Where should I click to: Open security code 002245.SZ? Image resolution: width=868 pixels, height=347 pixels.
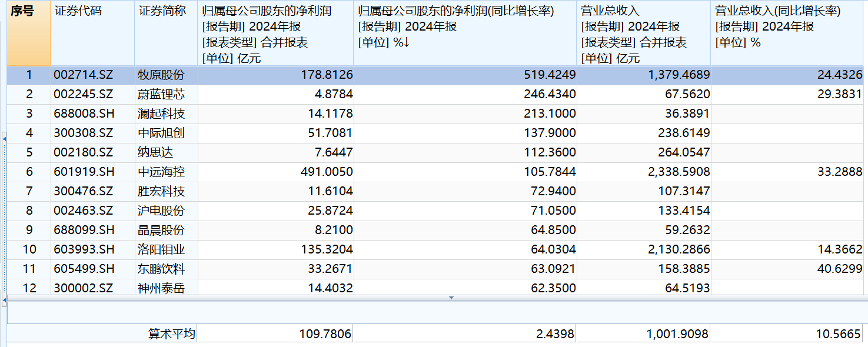click(83, 94)
